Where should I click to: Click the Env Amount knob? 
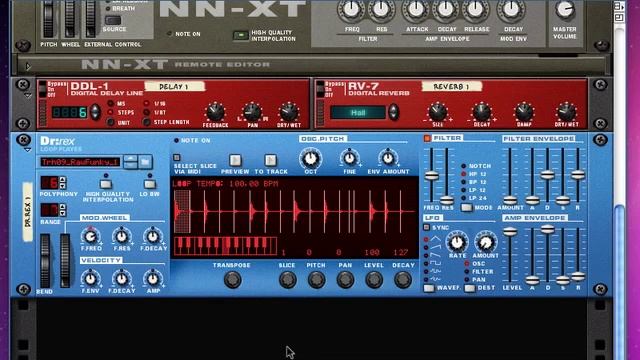[388, 158]
